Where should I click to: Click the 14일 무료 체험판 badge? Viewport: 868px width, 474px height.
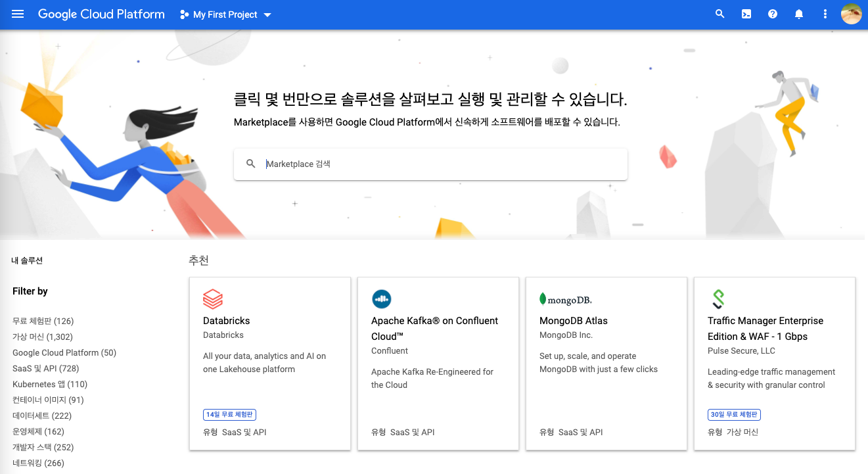pos(229,415)
